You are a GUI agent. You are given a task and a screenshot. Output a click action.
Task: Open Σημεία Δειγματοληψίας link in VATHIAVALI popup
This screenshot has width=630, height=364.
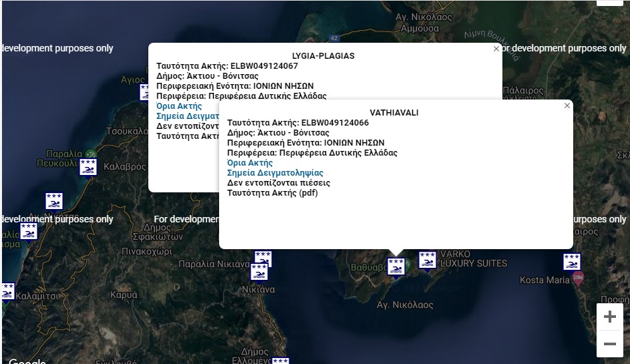[275, 173]
